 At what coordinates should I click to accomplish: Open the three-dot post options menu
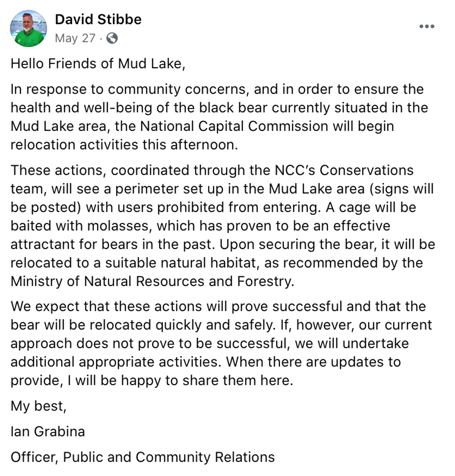point(426,27)
